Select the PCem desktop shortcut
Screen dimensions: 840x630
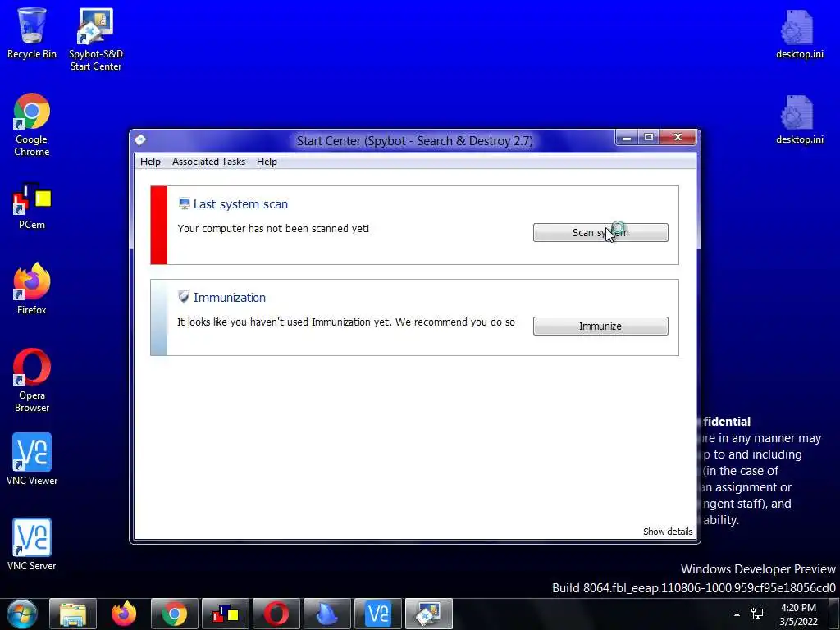point(32,206)
